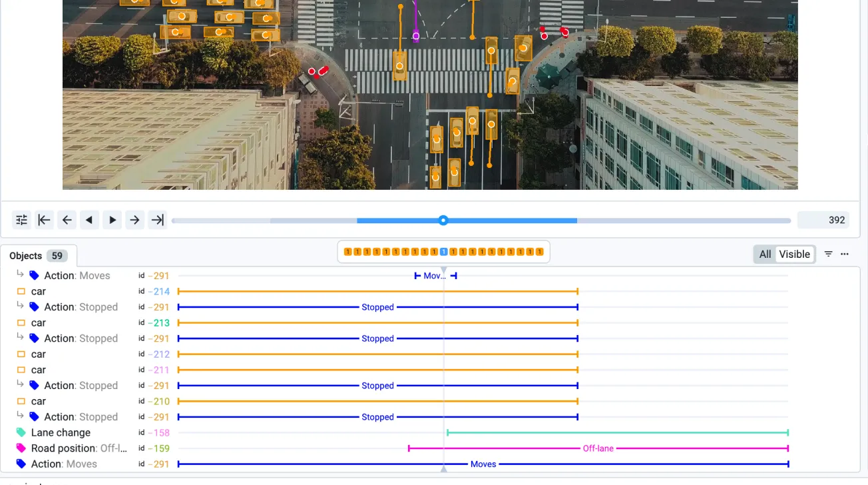Click the teal Lane change timeline bar
Screen dimensions: 868x485
coord(618,432)
